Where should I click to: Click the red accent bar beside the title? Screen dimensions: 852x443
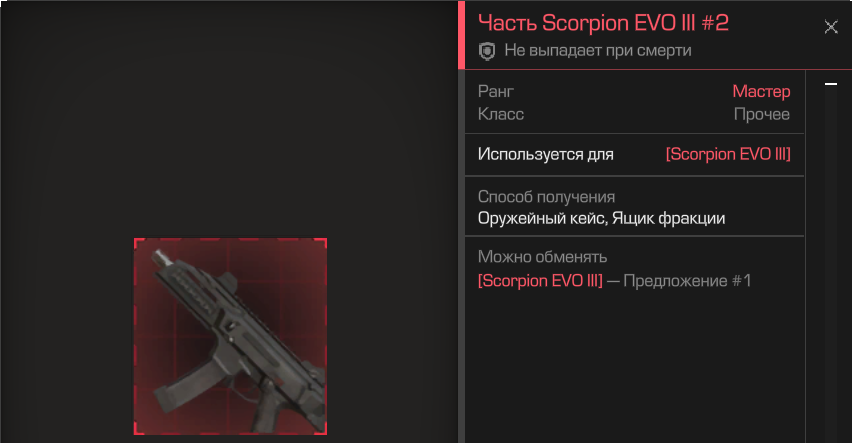461,35
